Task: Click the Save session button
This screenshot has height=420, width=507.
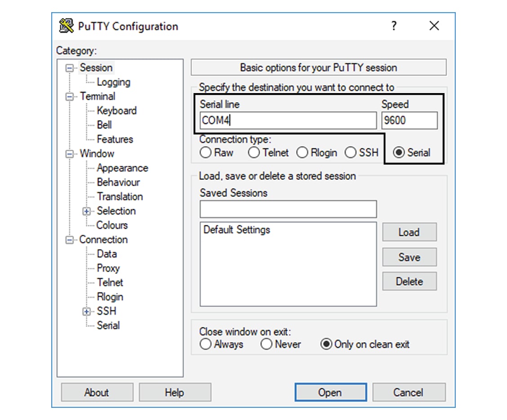Action: point(409,257)
